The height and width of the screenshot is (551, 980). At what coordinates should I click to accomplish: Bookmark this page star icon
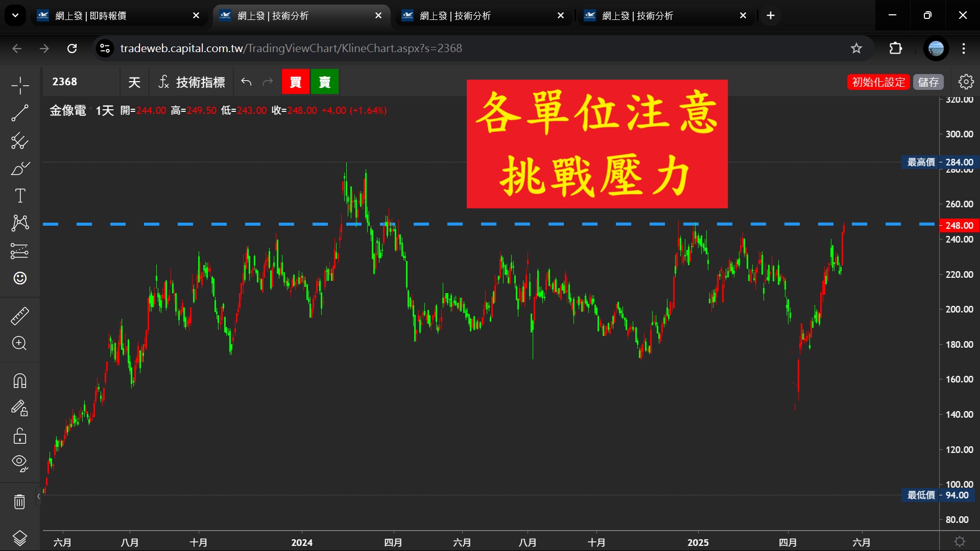[x=856, y=48]
